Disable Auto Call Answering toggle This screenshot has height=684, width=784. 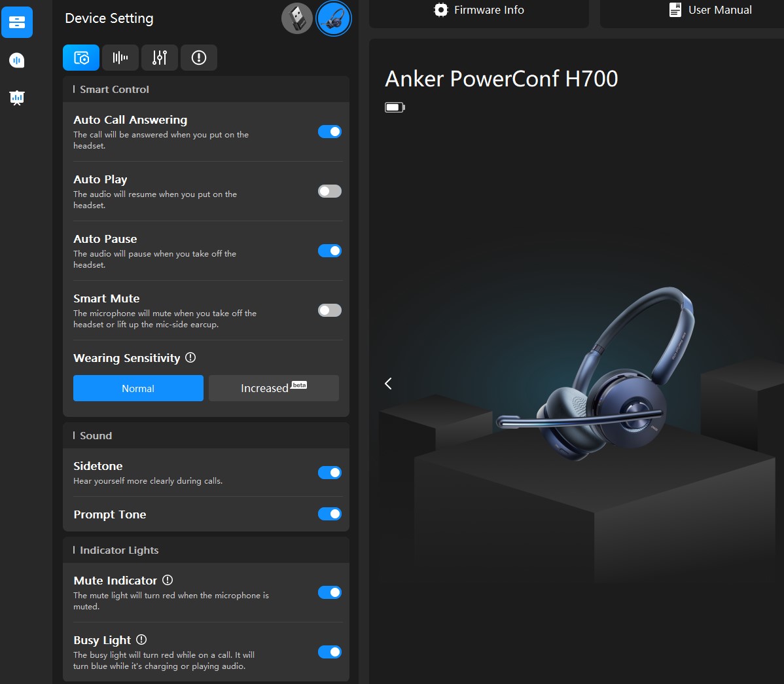(330, 132)
